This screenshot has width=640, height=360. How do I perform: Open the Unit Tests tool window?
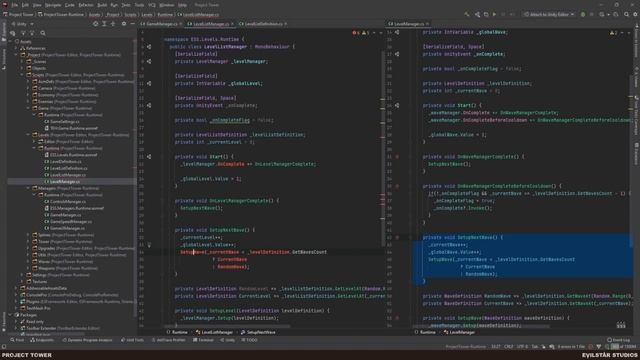[x=133, y=340]
